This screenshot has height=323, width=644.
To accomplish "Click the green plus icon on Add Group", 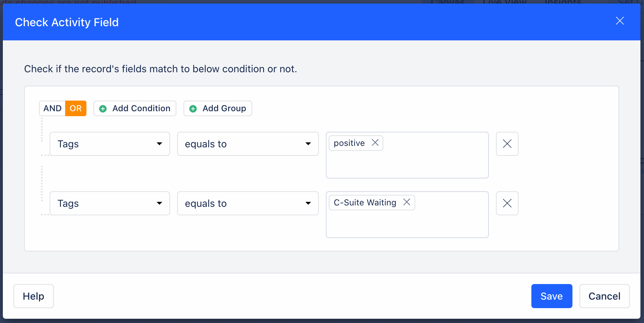I will 193,109.
